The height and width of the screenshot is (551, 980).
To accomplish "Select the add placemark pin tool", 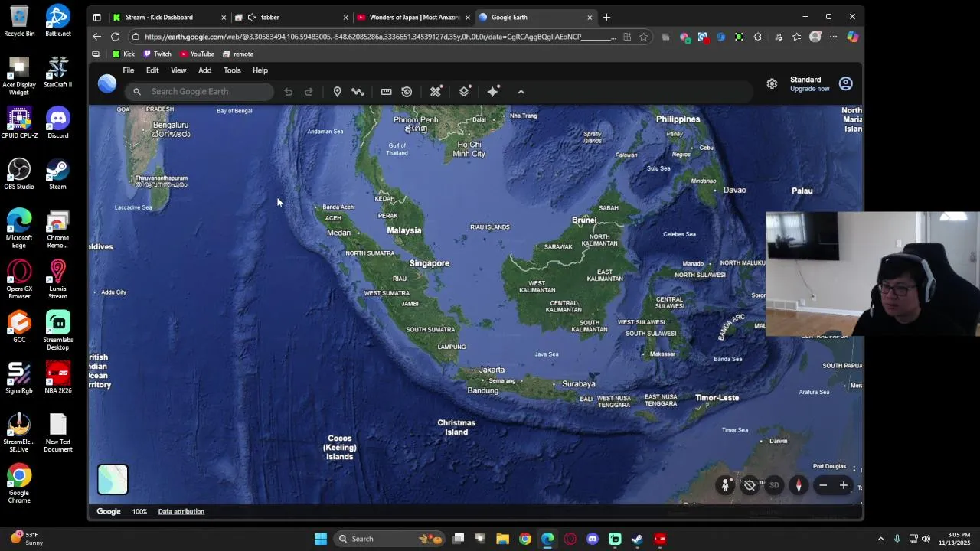I will coord(337,92).
